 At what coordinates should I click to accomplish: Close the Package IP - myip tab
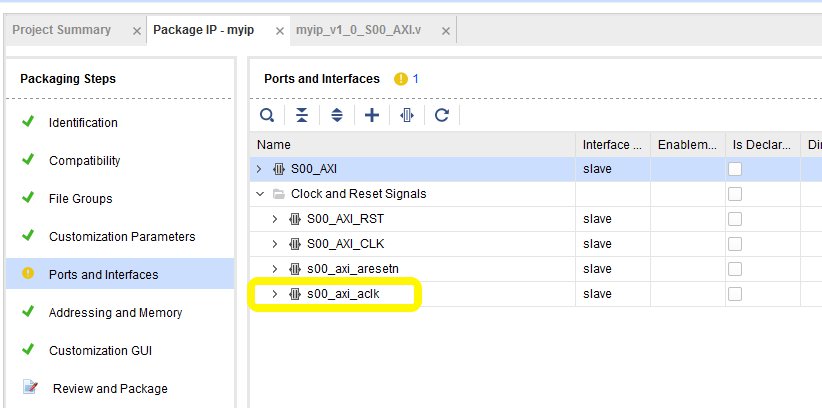[x=279, y=31]
